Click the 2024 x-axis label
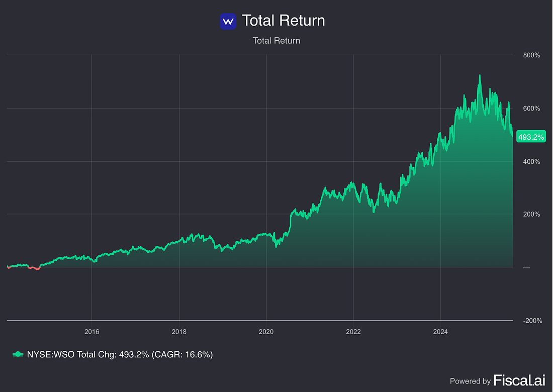 (440, 332)
